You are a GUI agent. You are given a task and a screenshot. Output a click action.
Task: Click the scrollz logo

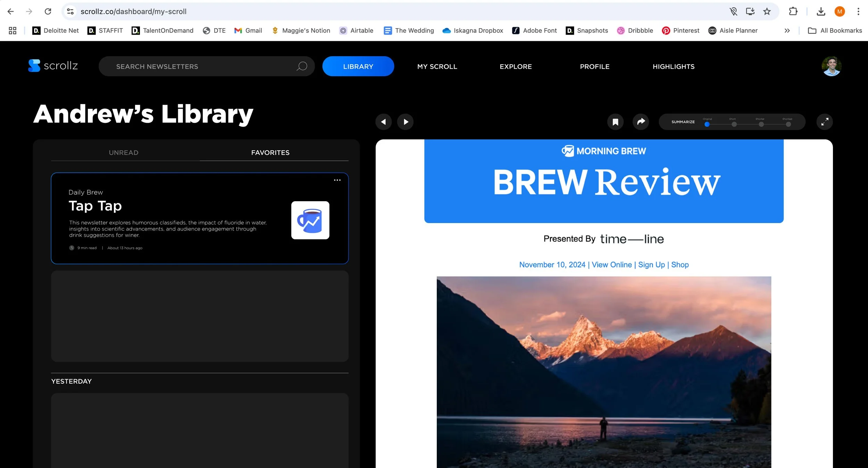tap(53, 66)
